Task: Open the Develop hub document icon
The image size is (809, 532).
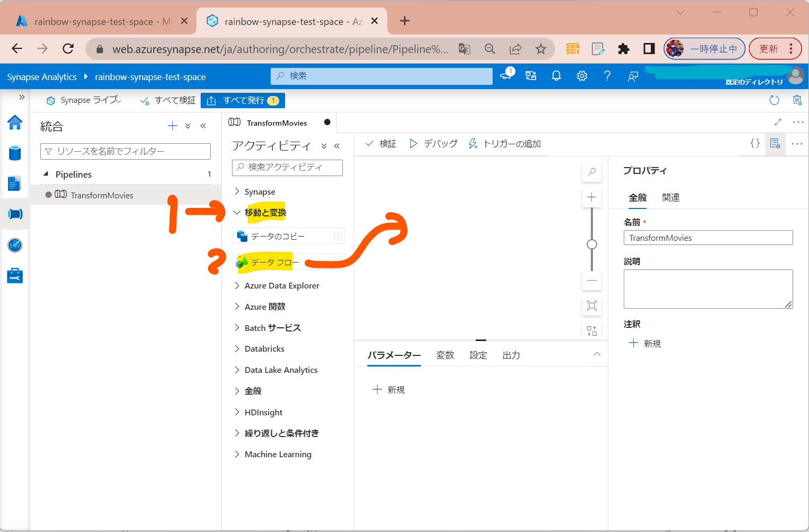Action: click(x=14, y=184)
